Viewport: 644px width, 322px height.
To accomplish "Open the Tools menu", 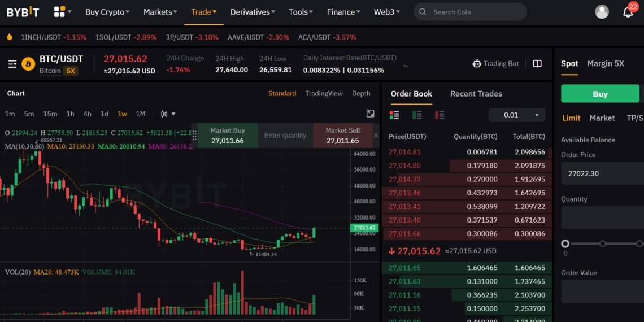I will tap(301, 12).
